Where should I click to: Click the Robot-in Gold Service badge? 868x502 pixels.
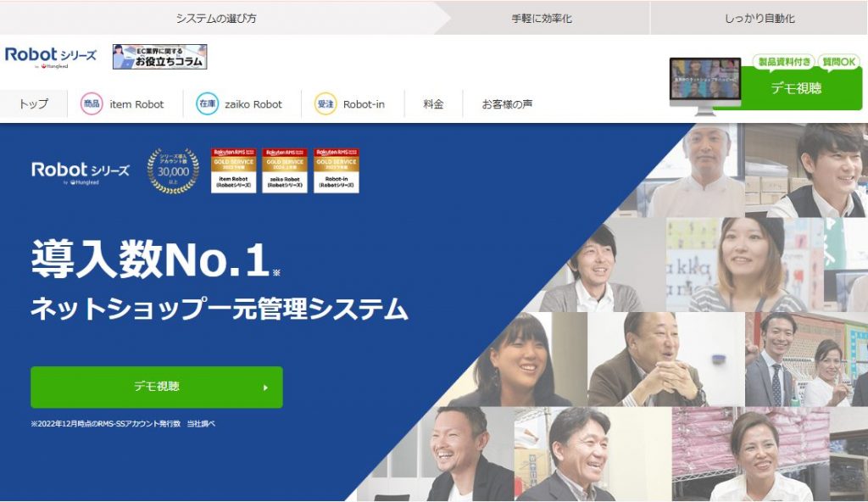[x=337, y=170]
